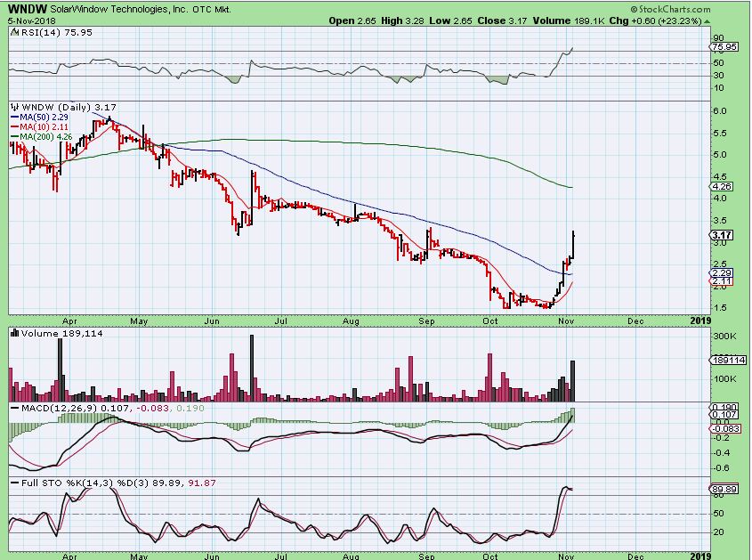The width and height of the screenshot is (752, 560).
Task: Click the 89.89 stochastic value tag
Action: point(724,489)
